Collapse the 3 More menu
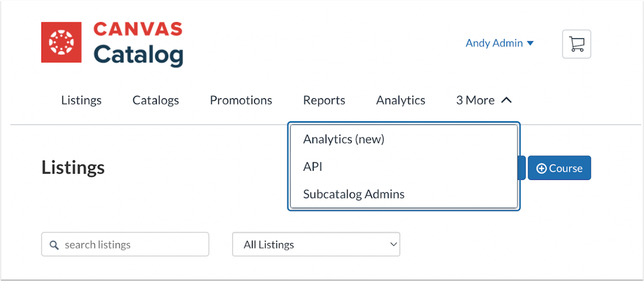 point(483,100)
